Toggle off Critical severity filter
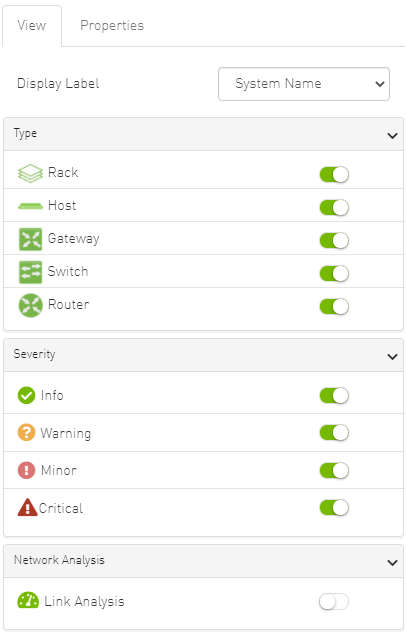The image size is (406, 634). coord(334,507)
